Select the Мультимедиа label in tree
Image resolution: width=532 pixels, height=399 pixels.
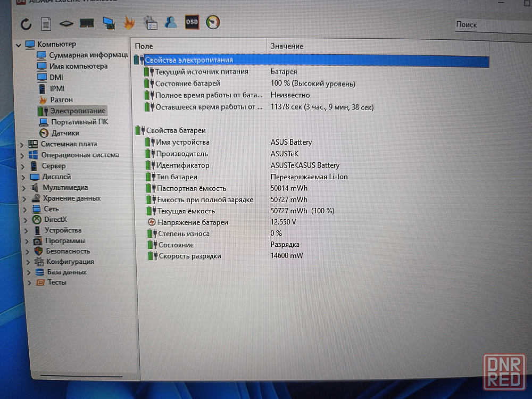coord(65,188)
